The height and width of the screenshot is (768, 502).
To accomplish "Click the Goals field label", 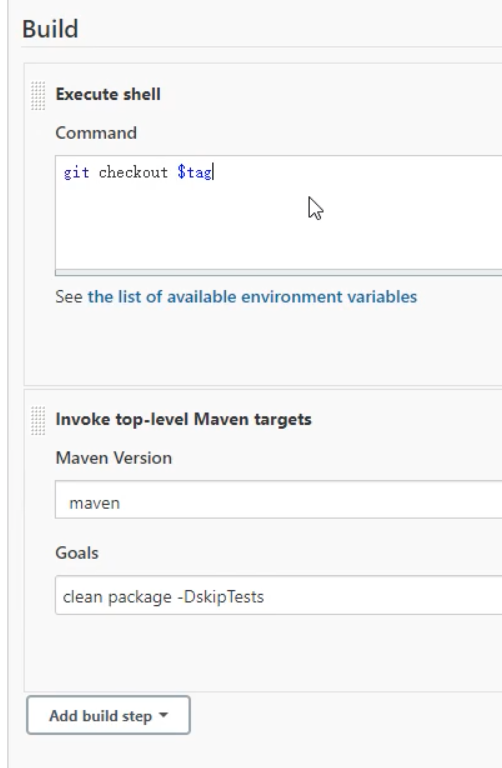I will tap(77, 553).
